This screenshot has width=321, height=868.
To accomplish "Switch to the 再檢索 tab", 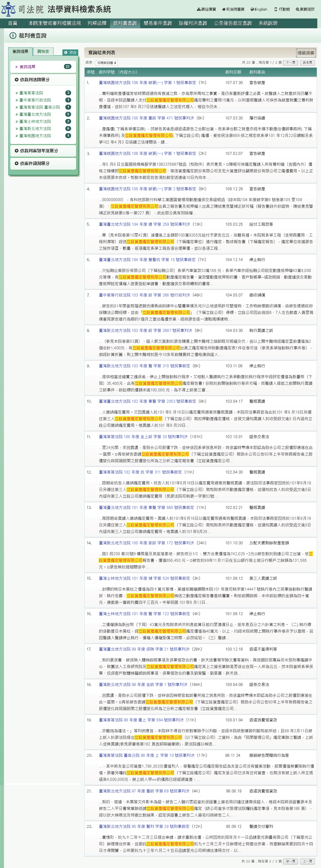I will tap(43, 52).
